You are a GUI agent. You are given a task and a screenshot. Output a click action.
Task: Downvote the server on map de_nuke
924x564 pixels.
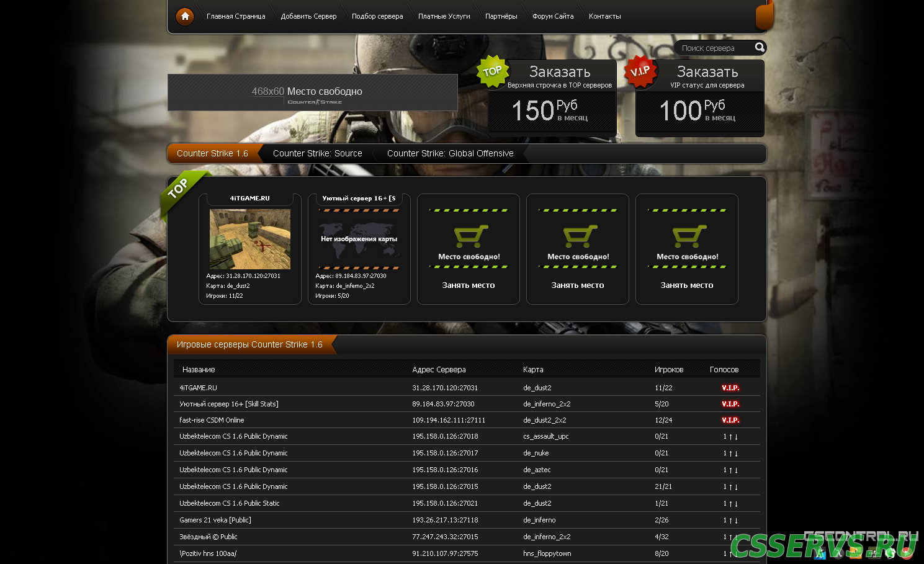pyautogui.click(x=736, y=454)
